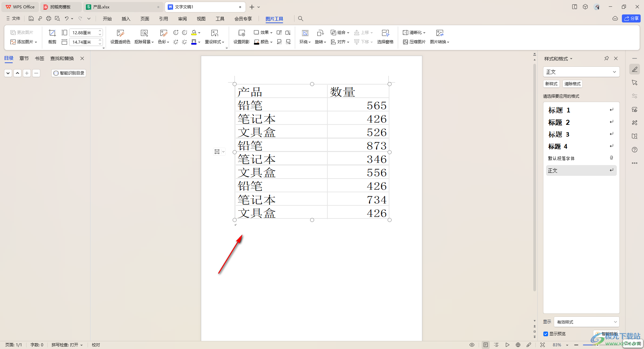Switch to outline view in status bar
Screen dimensions: 644x349
496,345
